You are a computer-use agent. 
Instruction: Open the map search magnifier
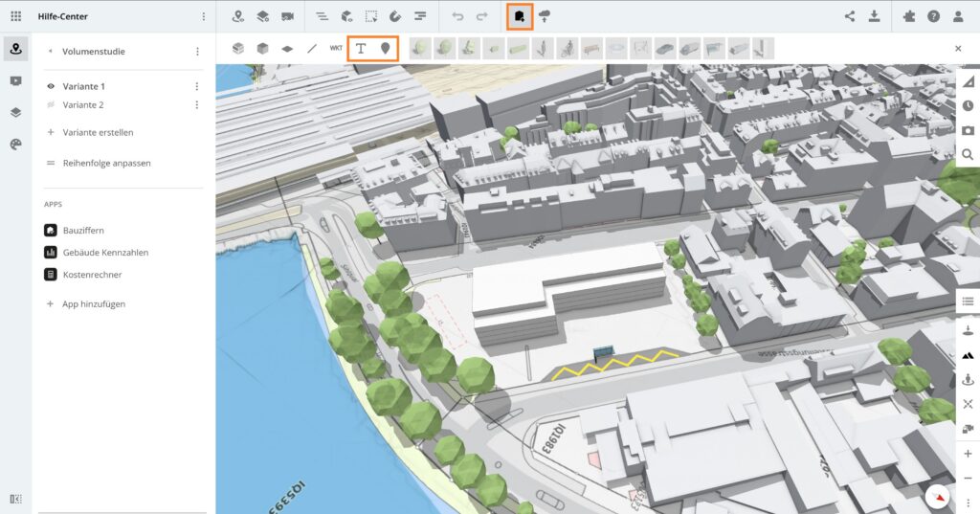point(968,154)
